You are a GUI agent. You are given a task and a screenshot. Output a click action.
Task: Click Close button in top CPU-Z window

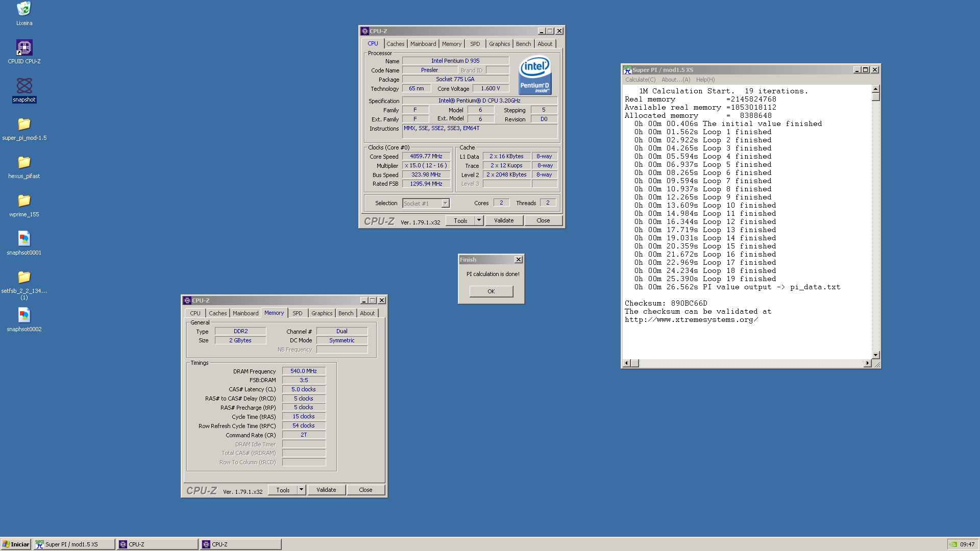[x=543, y=220]
